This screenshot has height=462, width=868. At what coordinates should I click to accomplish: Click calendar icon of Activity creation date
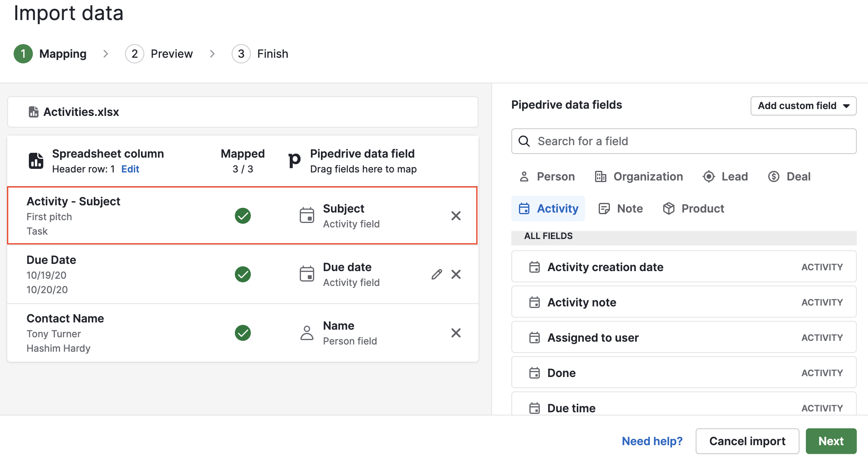[x=535, y=267]
